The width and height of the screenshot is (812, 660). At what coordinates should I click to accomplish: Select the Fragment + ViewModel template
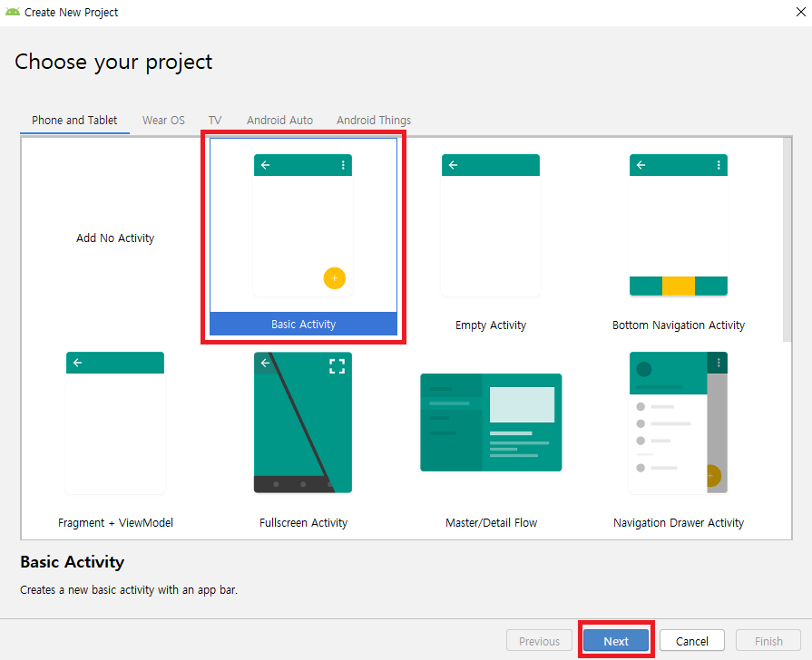tap(115, 422)
